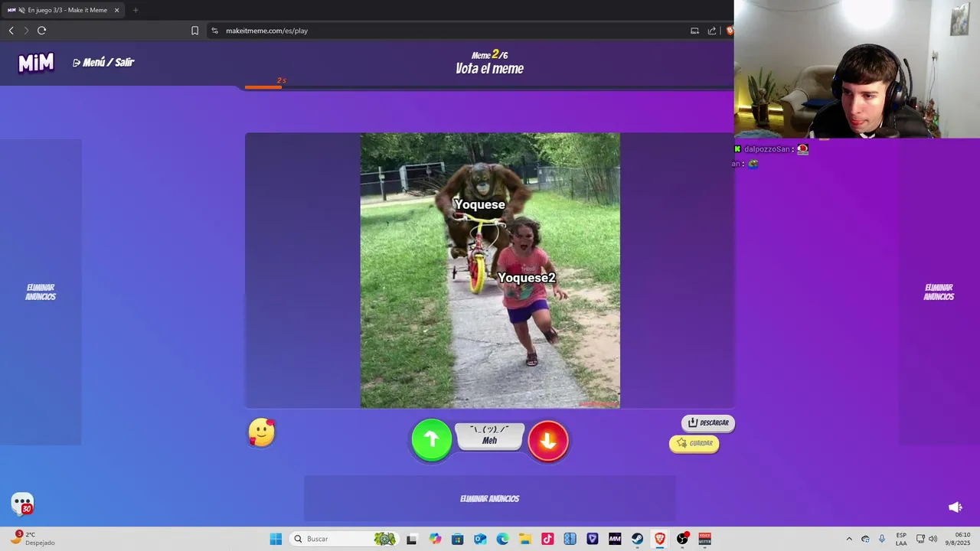
Task: Click the OneDrive sync tray icon
Action: click(x=865, y=539)
